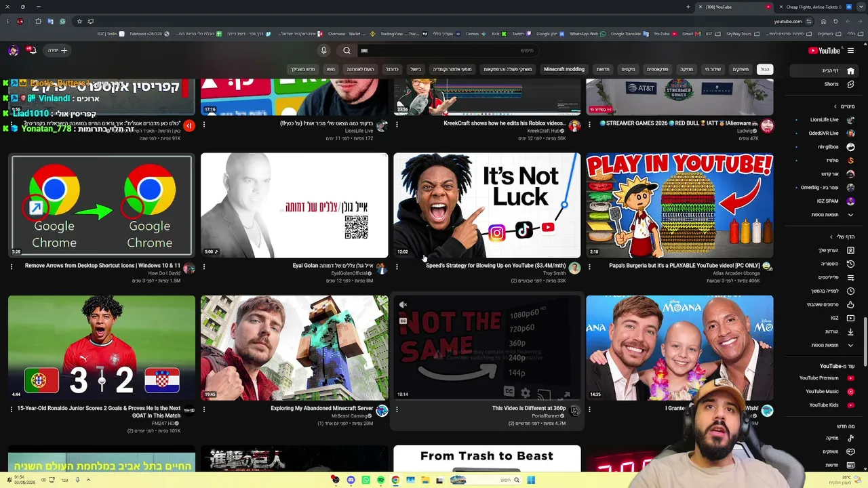Open the It's Not Luck video thumbnail

(487, 205)
